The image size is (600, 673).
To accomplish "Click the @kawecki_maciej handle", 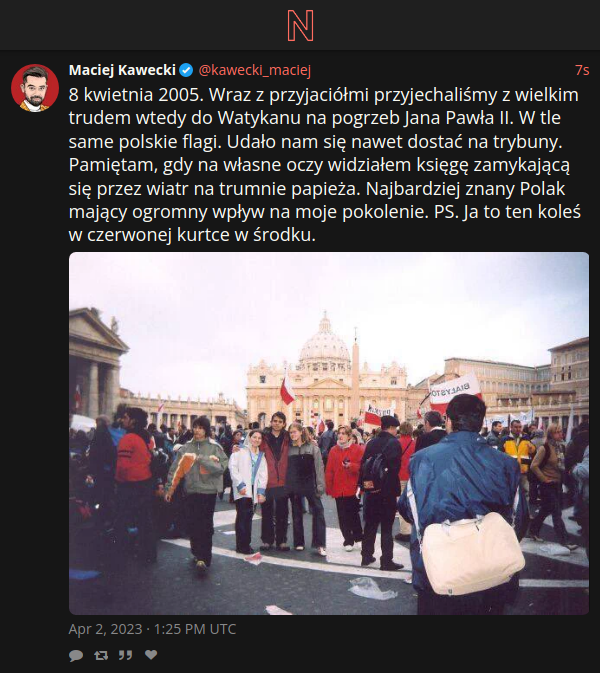I will (x=255, y=70).
